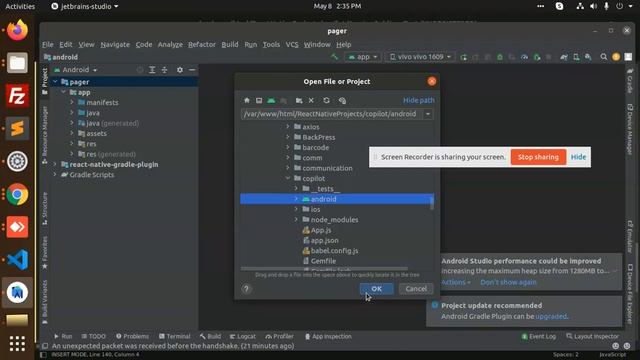The width and height of the screenshot is (640, 360).
Task: Launch Firefox from the dock
Action: (17, 30)
